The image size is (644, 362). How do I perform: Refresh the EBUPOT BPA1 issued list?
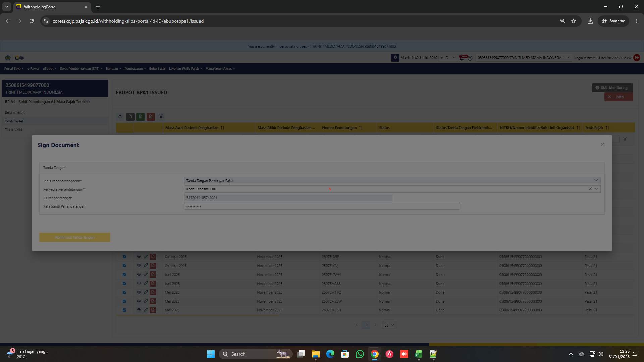(120, 117)
